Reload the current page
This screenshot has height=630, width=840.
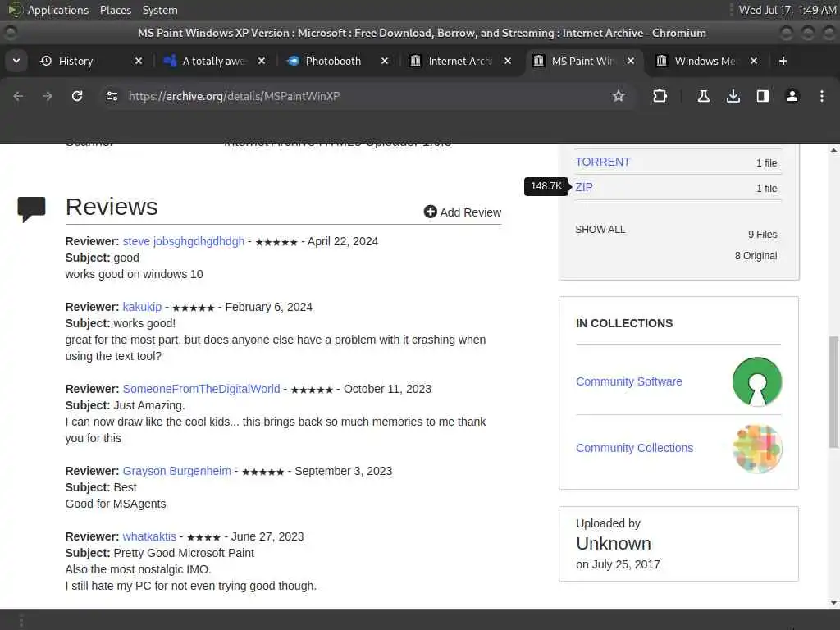click(x=77, y=96)
